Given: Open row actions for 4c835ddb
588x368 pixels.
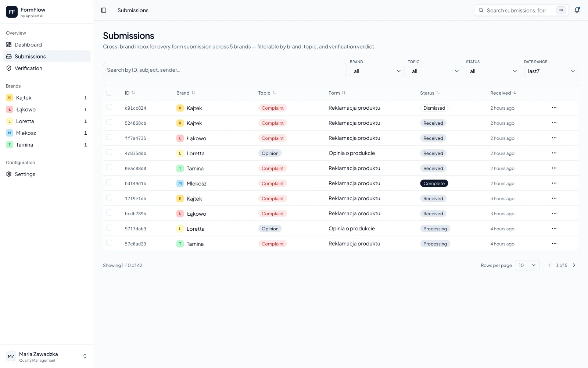Looking at the screenshot, I should click(x=554, y=153).
